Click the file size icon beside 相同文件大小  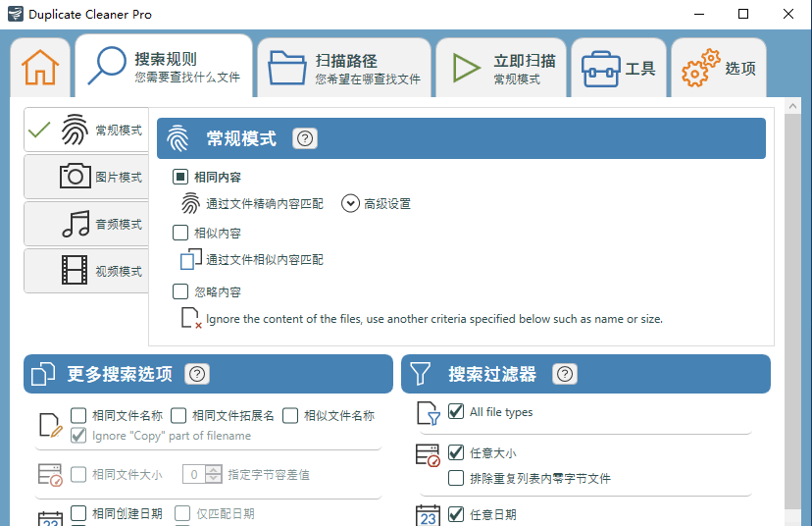[x=50, y=474]
